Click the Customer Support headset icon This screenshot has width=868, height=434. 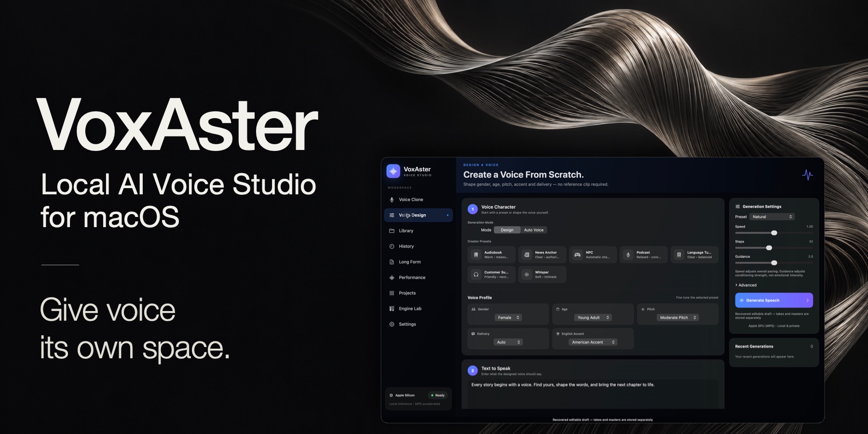[x=476, y=274]
